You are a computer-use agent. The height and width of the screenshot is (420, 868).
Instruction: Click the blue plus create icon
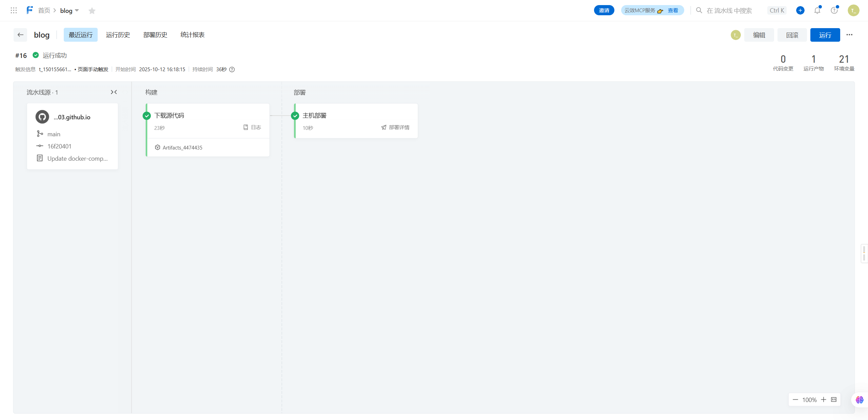point(800,11)
